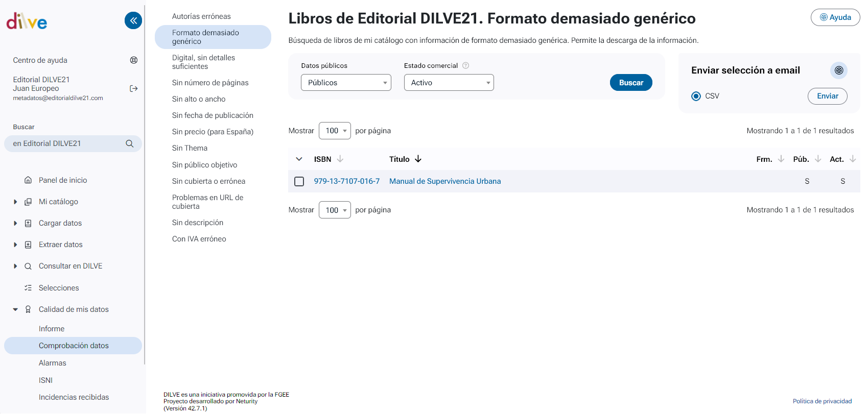Viewport: 868px width, 414px height.
Task: Click the en Editorial DILVE21 search field
Action: [x=66, y=144]
